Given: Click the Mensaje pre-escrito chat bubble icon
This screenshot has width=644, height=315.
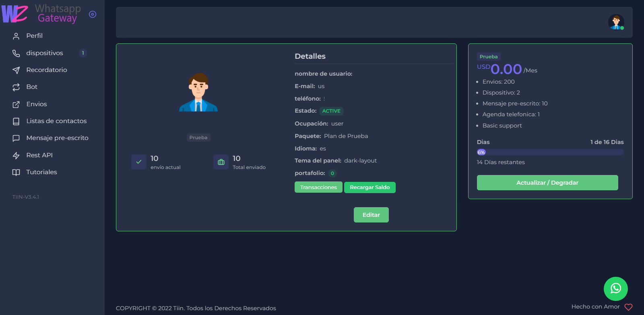Looking at the screenshot, I should click(16, 138).
